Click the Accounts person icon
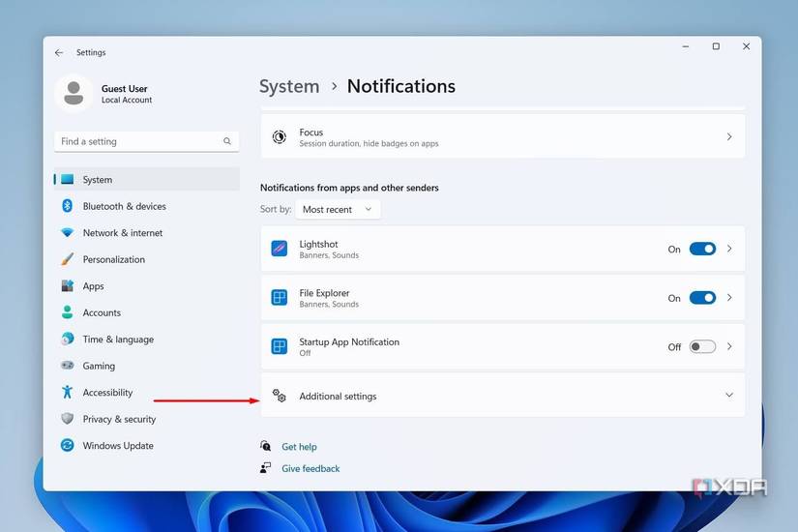Image resolution: width=798 pixels, height=532 pixels. (x=67, y=312)
